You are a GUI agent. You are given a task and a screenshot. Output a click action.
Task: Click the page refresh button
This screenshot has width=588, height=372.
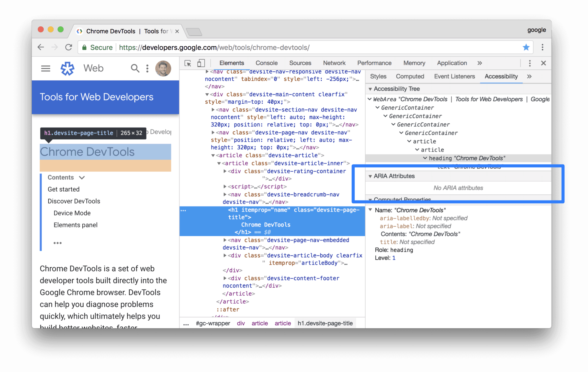tap(68, 47)
